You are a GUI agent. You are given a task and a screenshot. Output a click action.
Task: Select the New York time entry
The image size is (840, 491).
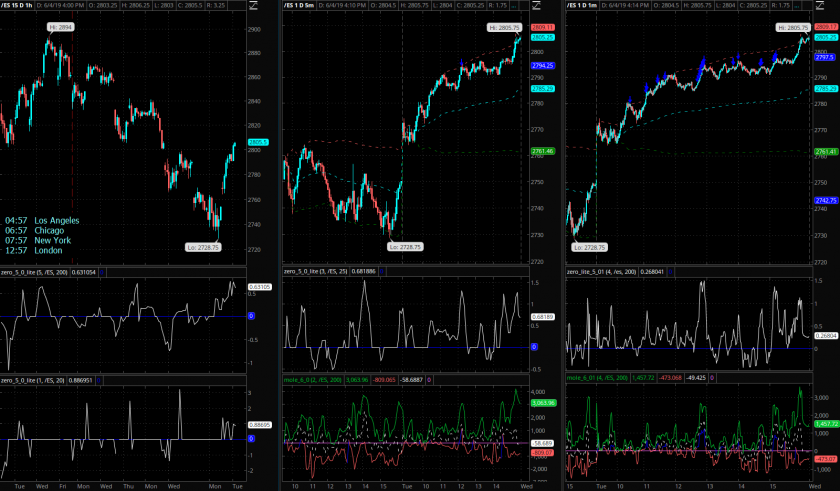54,241
